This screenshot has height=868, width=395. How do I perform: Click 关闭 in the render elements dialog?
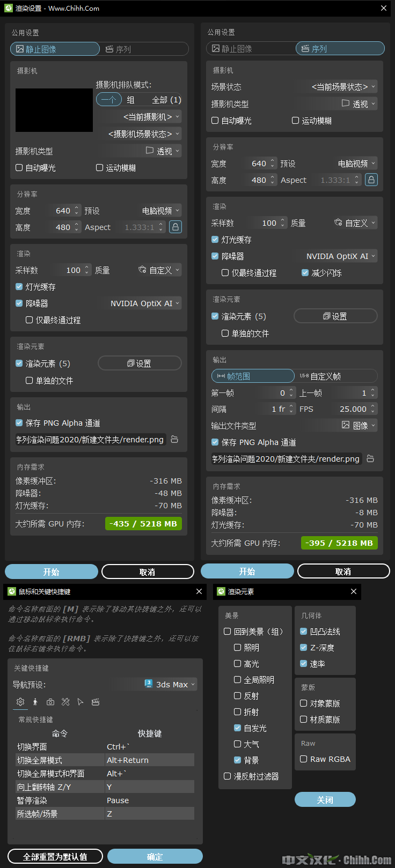coord(325,800)
